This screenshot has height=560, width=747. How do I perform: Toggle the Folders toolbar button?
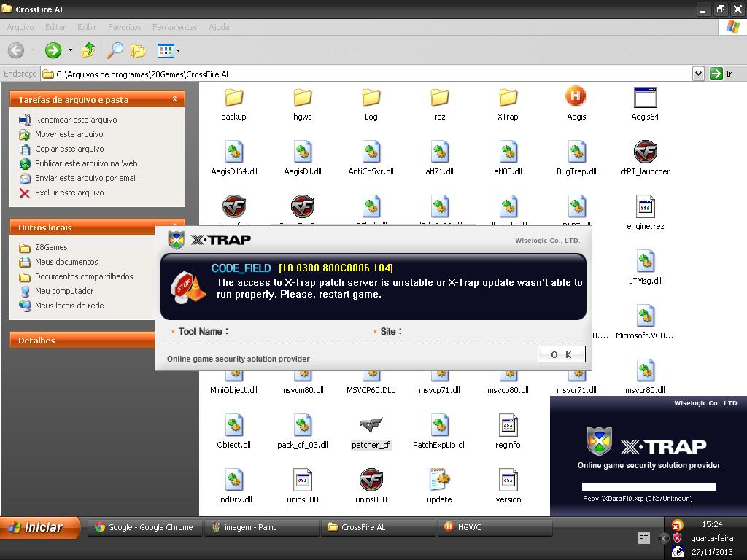tap(138, 50)
